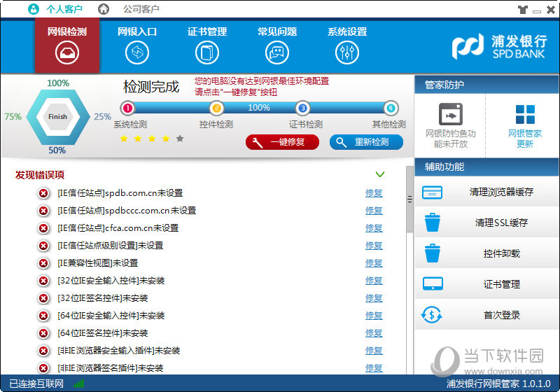Screen dimensions: 560x392
Task: Open the skin changer shirt icon
Action: 523,10
